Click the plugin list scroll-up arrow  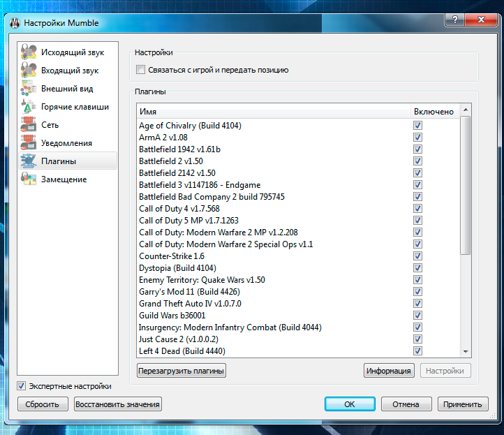(x=466, y=110)
